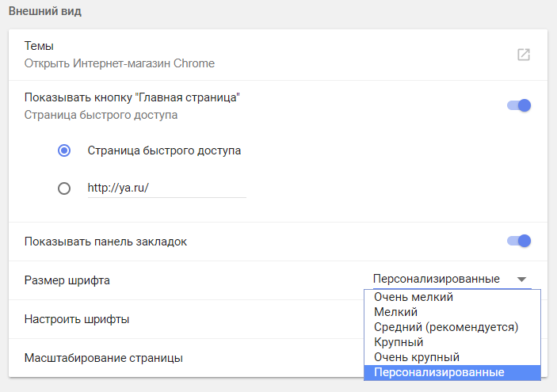
Task: Click the font size dropdown arrow
Action: (521, 280)
